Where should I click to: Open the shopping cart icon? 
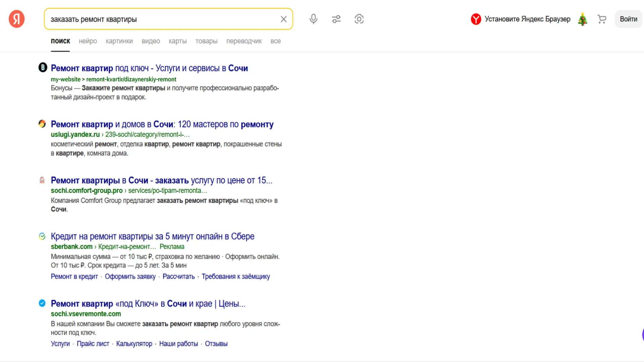click(x=602, y=19)
